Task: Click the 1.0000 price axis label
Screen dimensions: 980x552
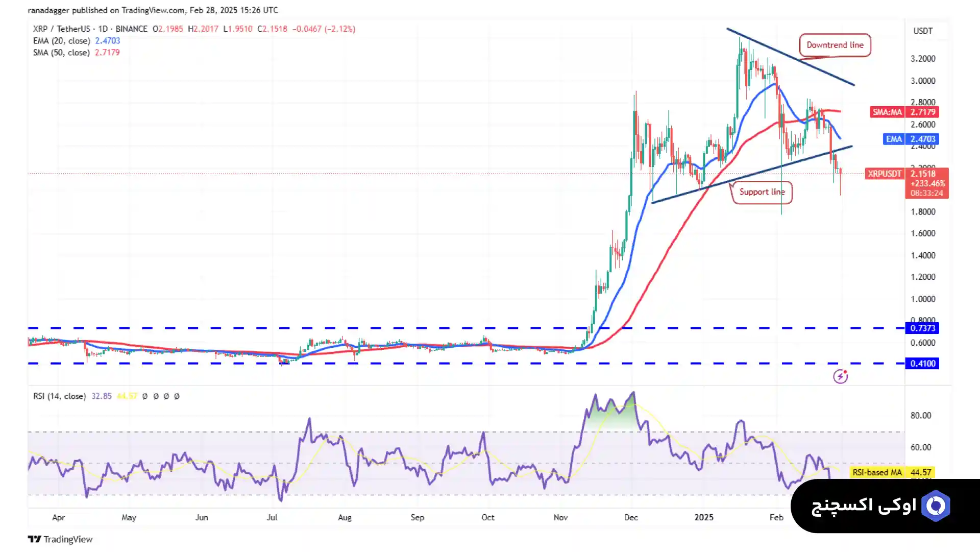Action: [x=923, y=299]
